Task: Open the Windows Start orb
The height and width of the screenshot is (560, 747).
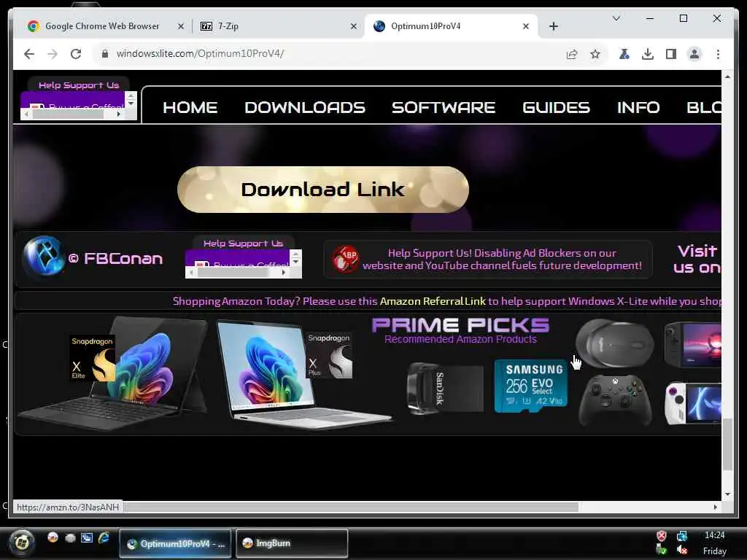Action: pyautogui.click(x=21, y=542)
